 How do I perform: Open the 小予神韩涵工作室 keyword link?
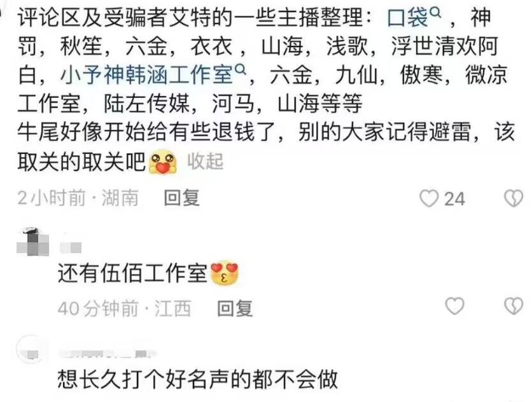coord(147,74)
